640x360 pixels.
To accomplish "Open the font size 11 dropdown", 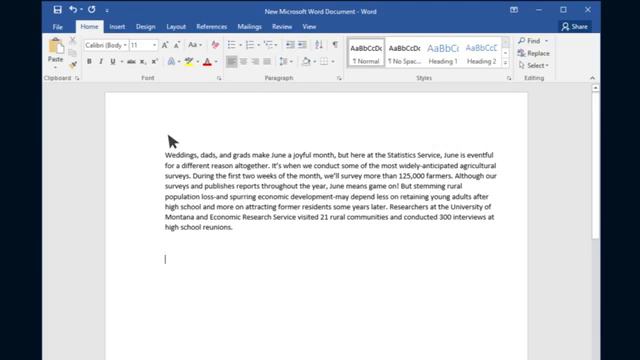I will point(154,45).
